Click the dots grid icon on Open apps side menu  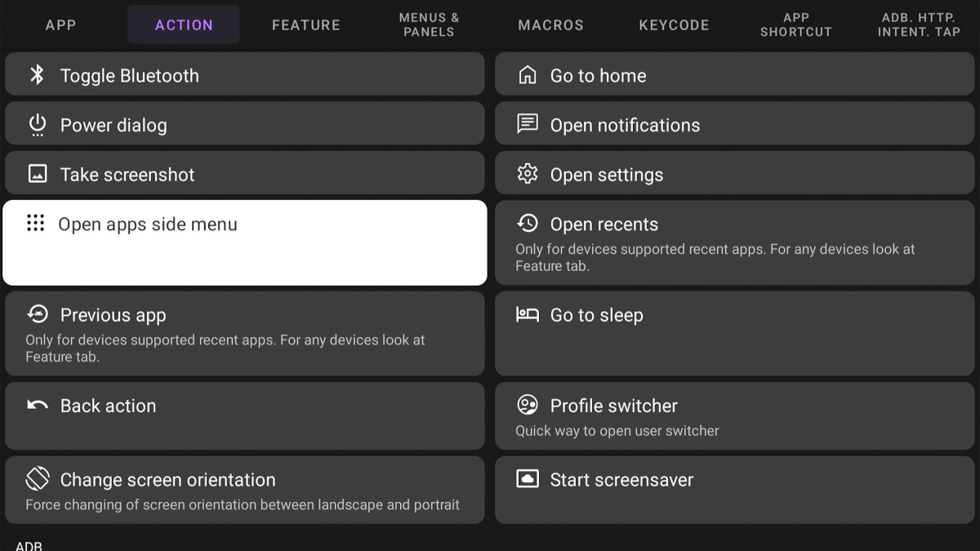tap(35, 224)
